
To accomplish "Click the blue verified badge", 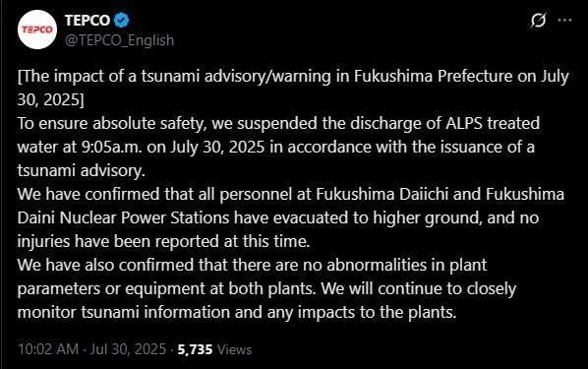I will pos(122,20).
